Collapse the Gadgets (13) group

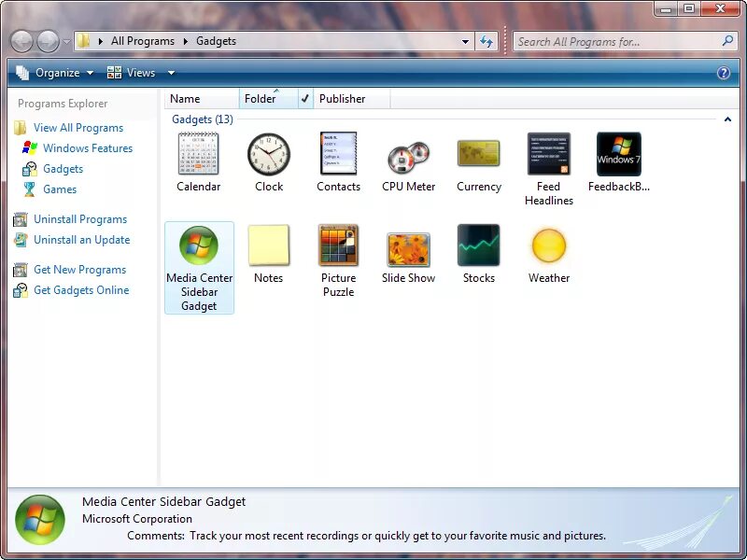click(727, 119)
